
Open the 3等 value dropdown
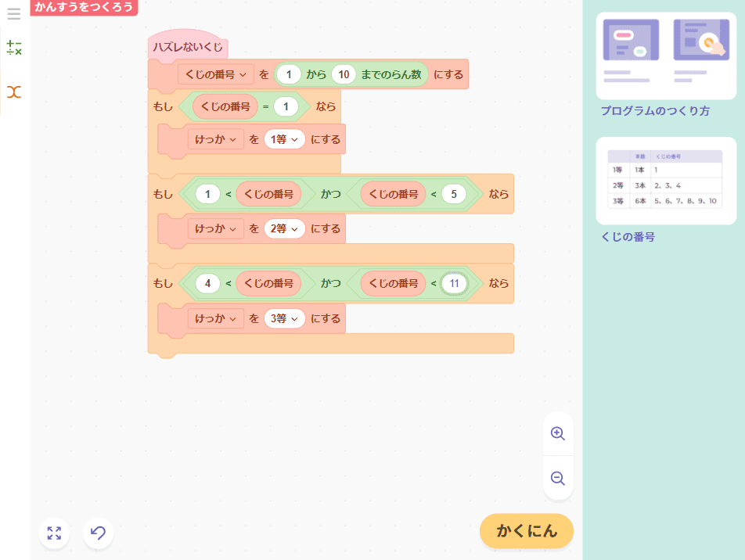[284, 318]
